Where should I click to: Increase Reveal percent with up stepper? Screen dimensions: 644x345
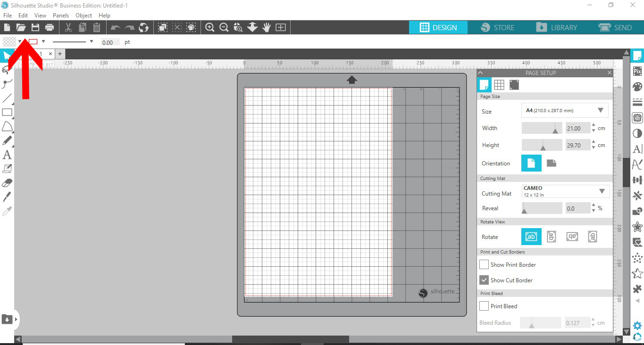[594, 205]
